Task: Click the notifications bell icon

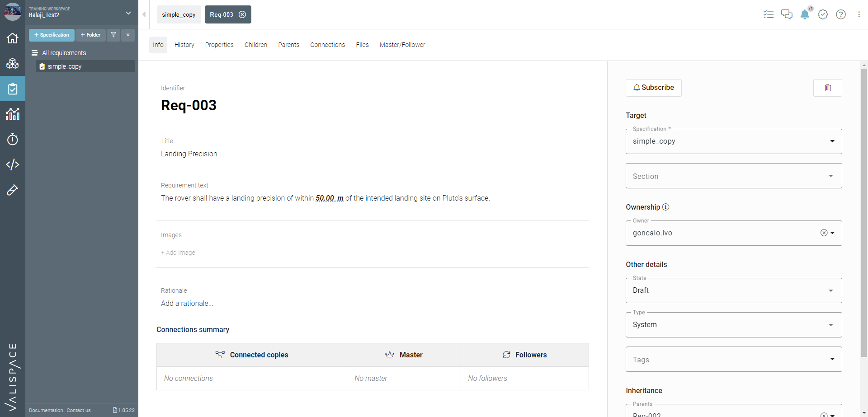Action: click(x=805, y=14)
